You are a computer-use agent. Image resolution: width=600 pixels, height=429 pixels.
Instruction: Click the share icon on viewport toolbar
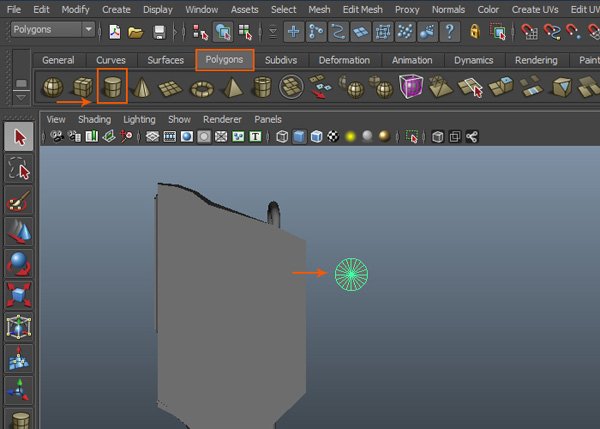click(x=472, y=137)
